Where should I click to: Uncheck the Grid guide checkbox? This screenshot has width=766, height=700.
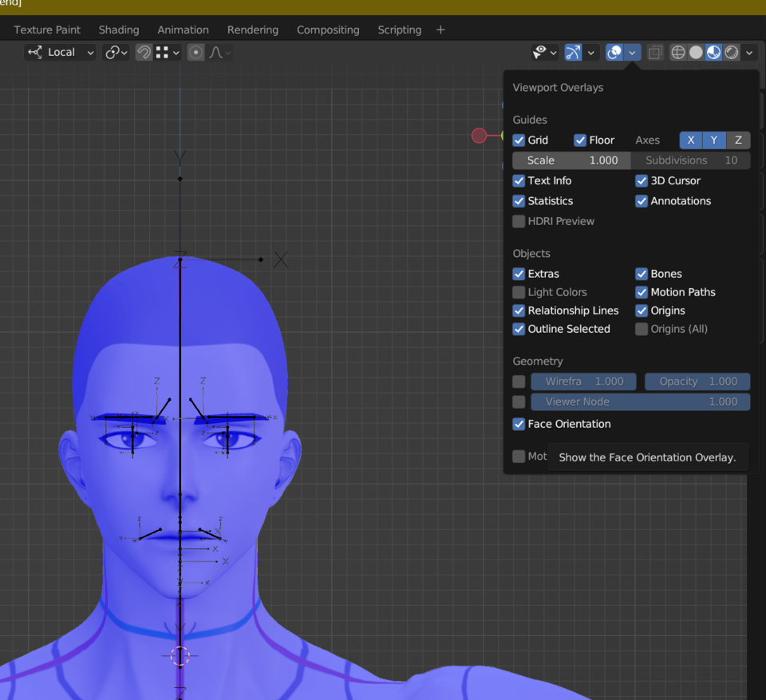(519, 140)
